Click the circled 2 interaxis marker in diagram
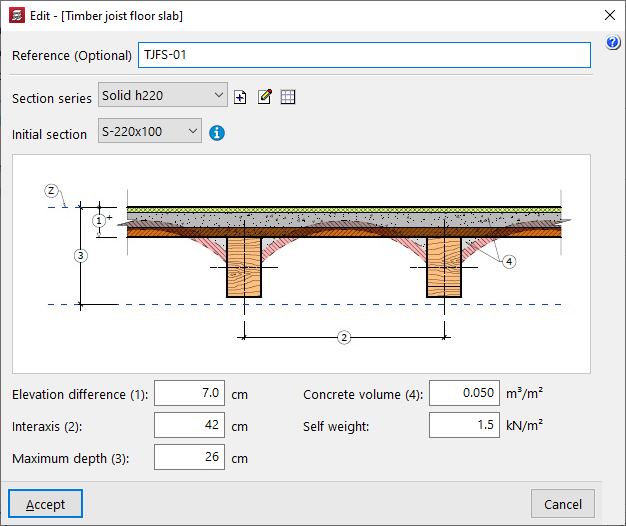Screen dimensions: 626x526 (344, 337)
